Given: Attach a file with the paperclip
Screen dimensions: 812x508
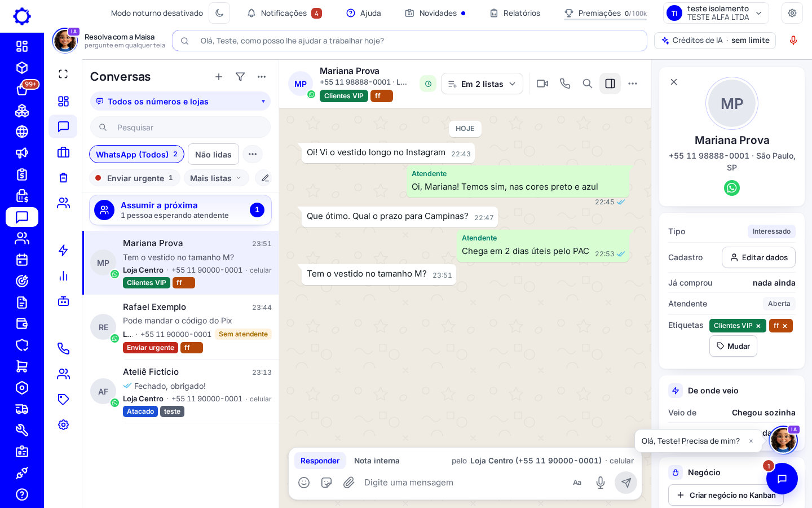Looking at the screenshot, I should pos(349,483).
